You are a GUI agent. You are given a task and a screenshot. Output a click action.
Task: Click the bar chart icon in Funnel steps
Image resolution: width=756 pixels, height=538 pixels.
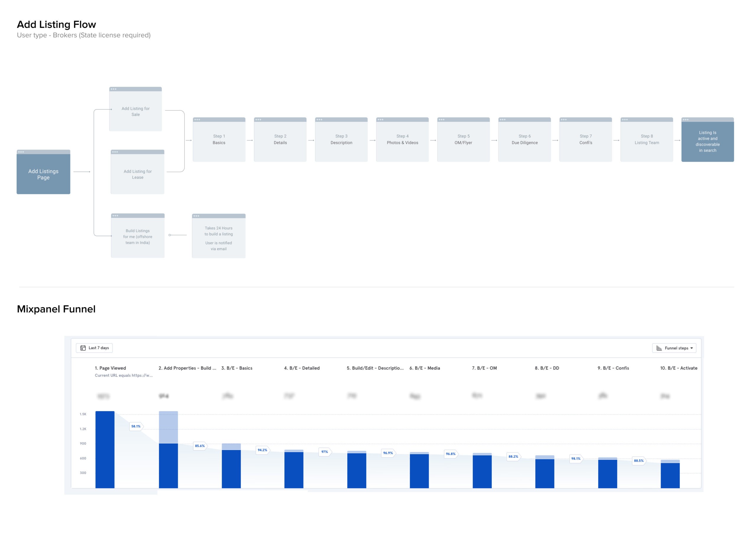point(659,348)
